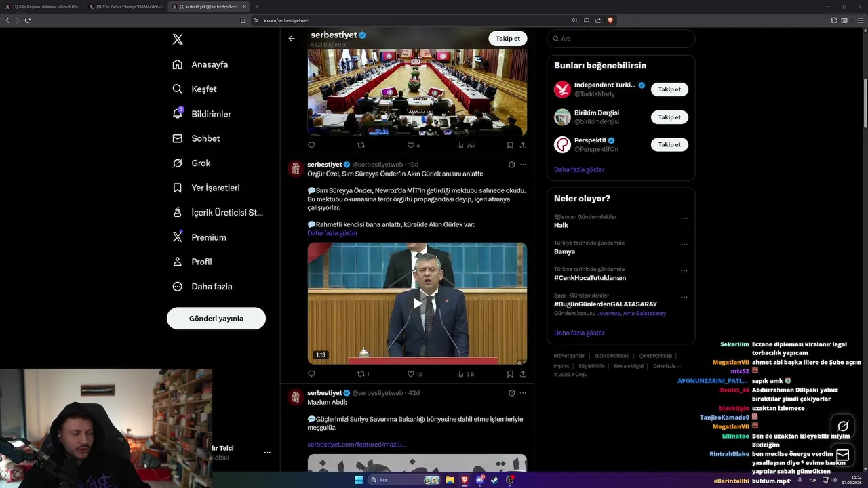868x488 pixels.
Task: Show more suggestions under Bunları beğenebilirsin
Action: point(579,169)
